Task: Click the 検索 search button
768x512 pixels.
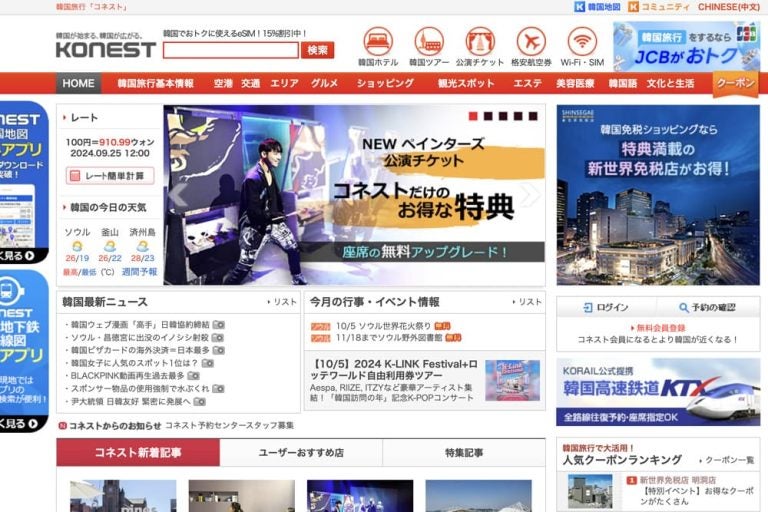Action: tap(317, 50)
